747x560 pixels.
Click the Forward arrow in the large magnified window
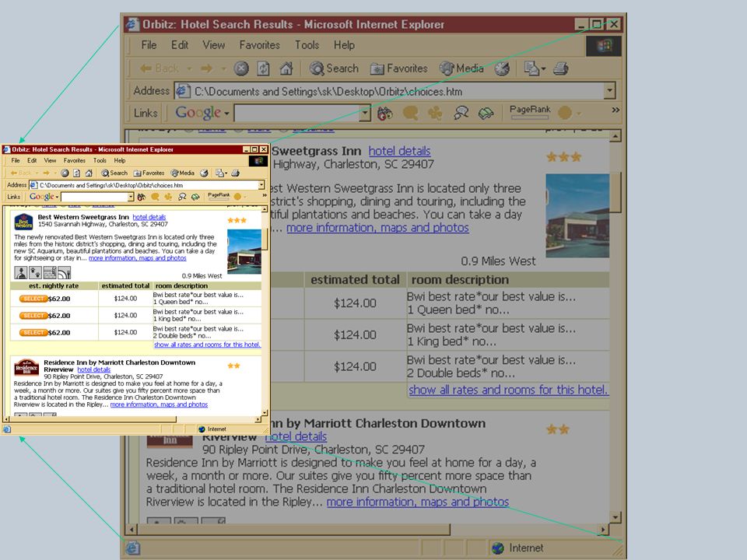[206, 68]
